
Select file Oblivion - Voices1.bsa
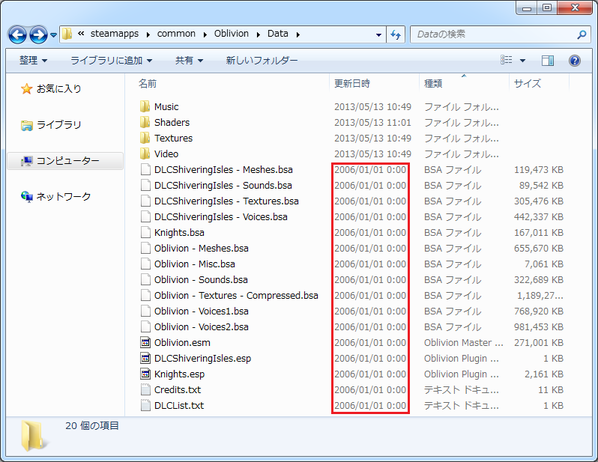coord(201,311)
